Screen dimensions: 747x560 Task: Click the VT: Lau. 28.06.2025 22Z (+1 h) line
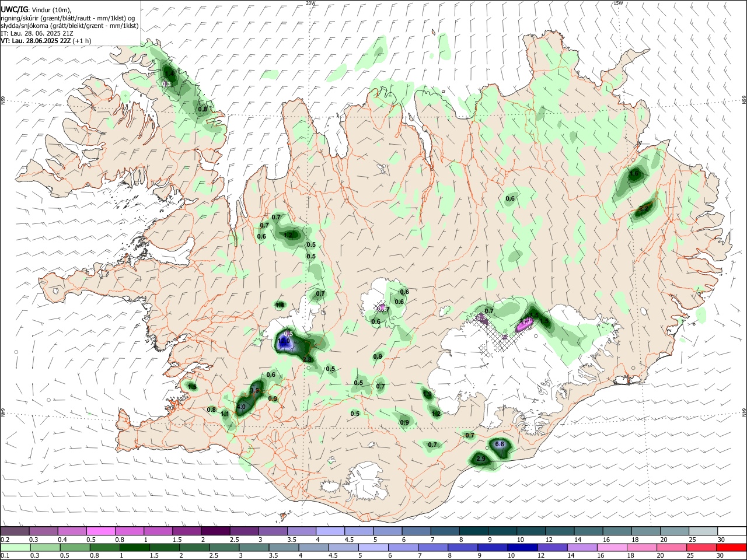[x=46, y=41]
